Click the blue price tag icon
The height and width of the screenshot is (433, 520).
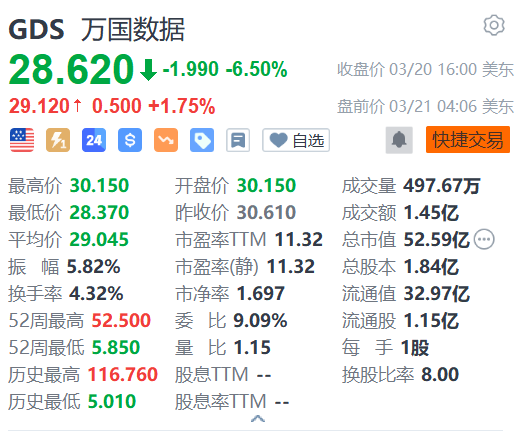tap(202, 140)
